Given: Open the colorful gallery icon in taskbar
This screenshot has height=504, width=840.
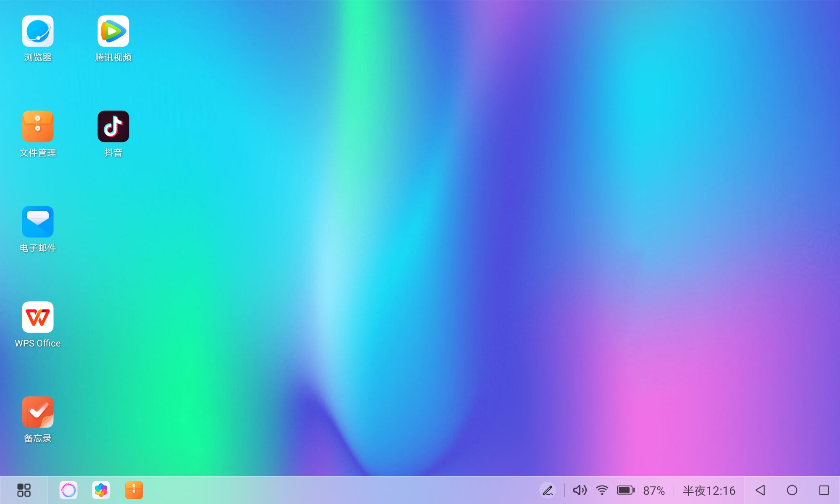Looking at the screenshot, I should pyautogui.click(x=101, y=490).
